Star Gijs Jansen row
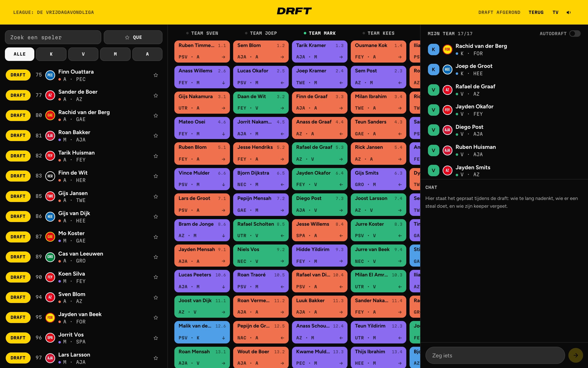Viewport: 588px width, 368px height. (x=156, y=196)
